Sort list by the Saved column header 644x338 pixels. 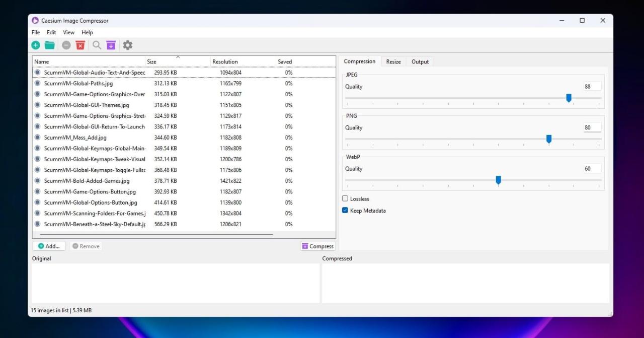coord(305,61)
